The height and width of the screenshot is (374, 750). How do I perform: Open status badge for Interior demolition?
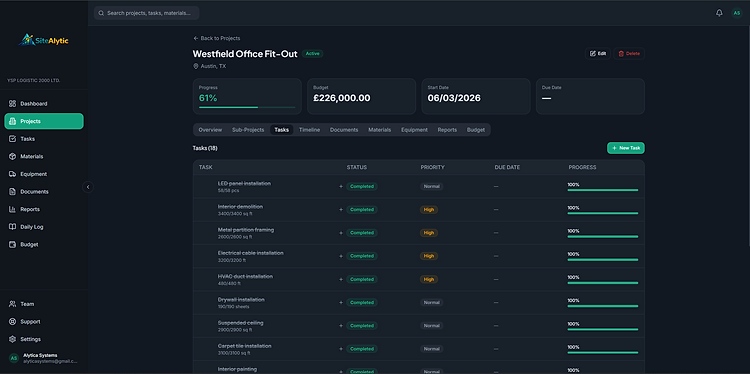pos(362,209)
